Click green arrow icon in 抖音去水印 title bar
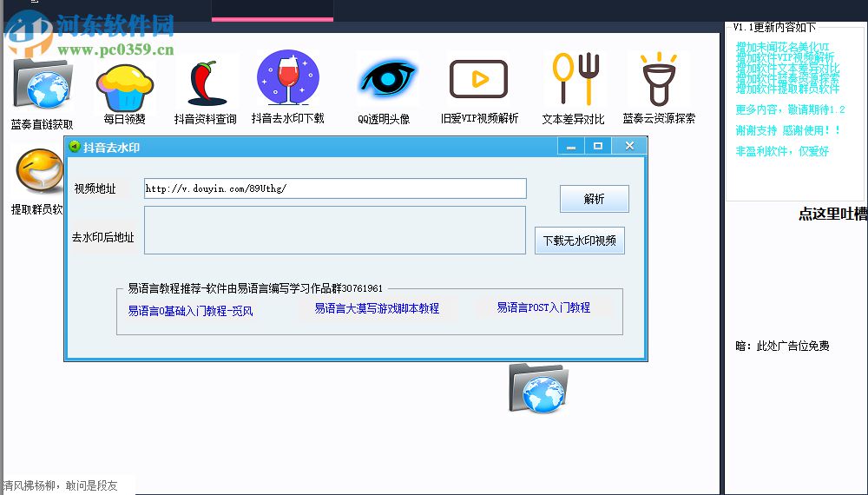Screen dimensions: 868x495 point(74,147)
